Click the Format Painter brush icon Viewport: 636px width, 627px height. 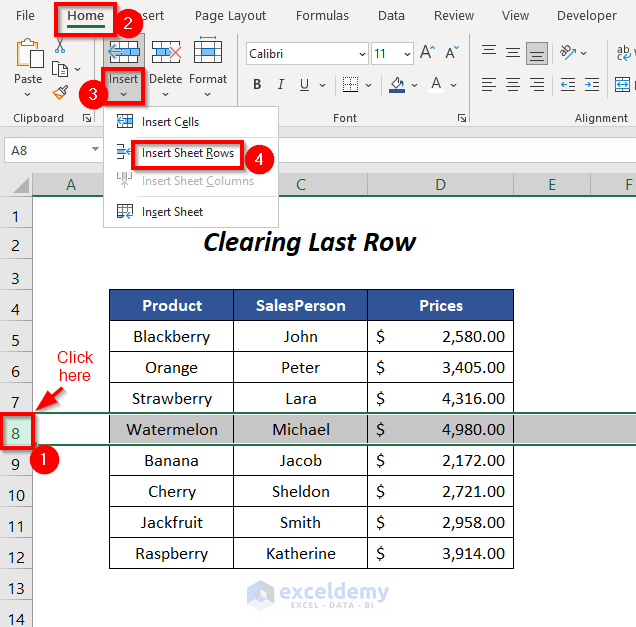point(60,92)
